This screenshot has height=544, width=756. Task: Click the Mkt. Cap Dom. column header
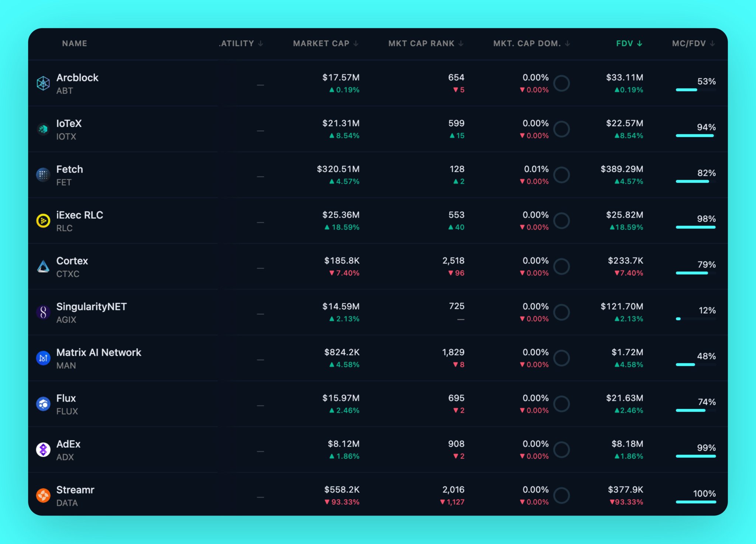click(532, 44)
